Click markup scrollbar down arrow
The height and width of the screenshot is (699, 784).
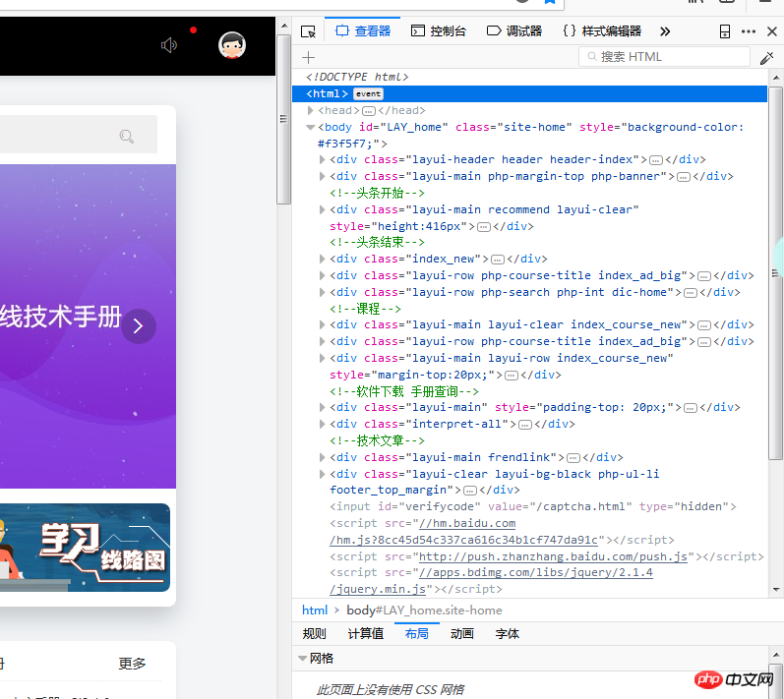(775, 590)
